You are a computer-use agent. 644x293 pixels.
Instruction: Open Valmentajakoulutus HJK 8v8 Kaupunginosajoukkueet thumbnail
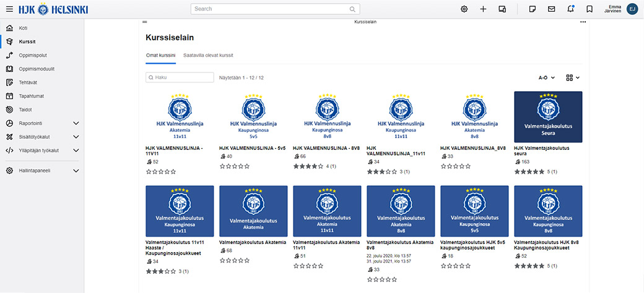coord(548,211)
